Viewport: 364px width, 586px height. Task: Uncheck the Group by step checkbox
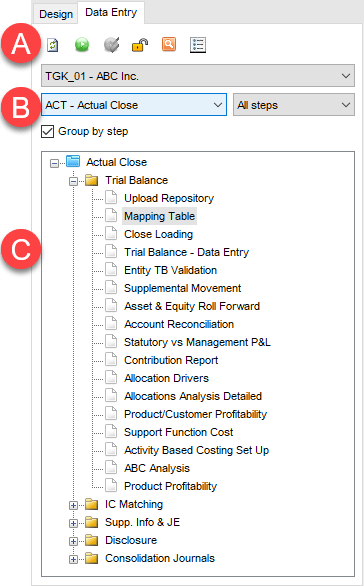click(47, 131)
